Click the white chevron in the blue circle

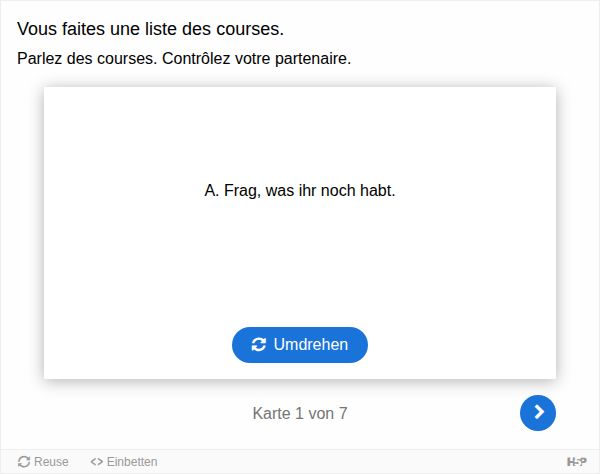539,412
